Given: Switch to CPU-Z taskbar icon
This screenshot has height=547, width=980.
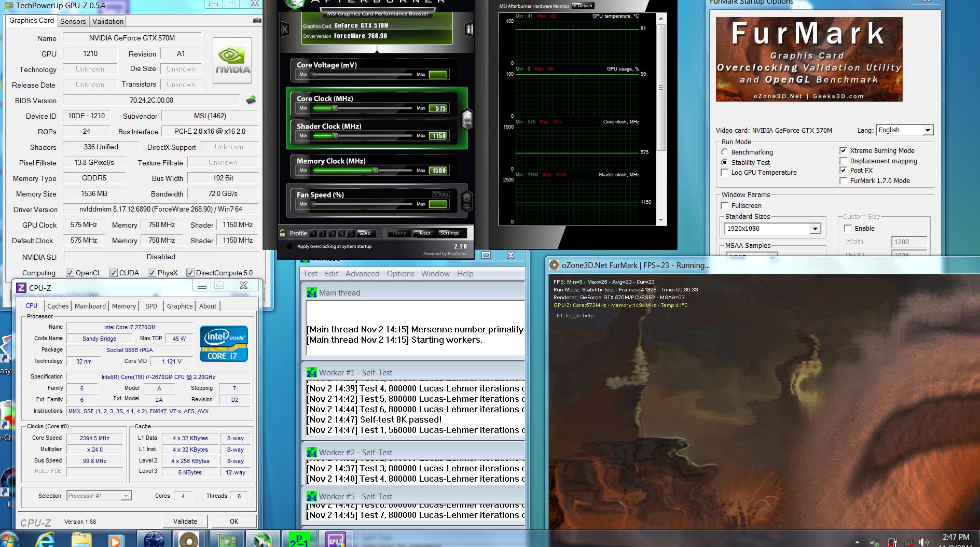Looking at the screenshot, I should (x=335, y=540).
